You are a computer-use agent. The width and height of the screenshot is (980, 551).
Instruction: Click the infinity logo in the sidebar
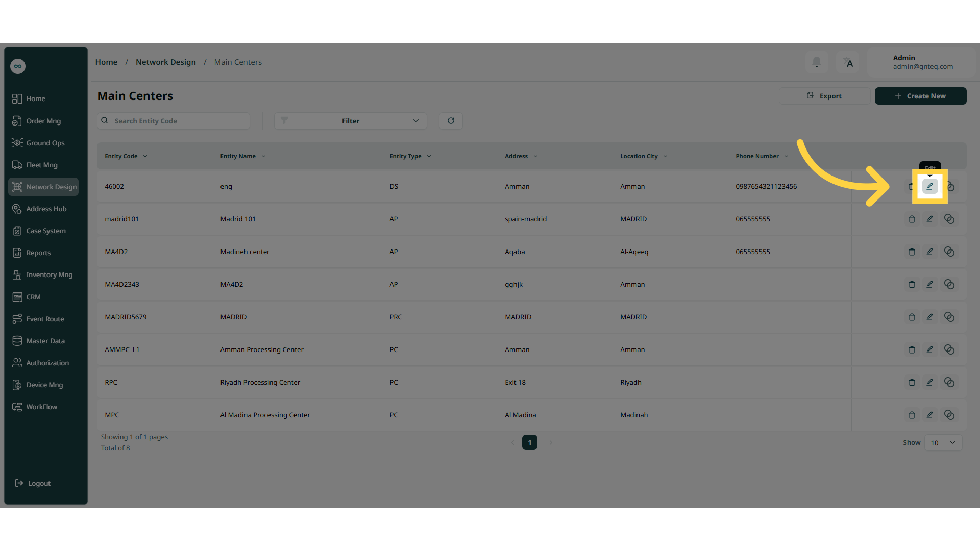[x=18, y=66]
